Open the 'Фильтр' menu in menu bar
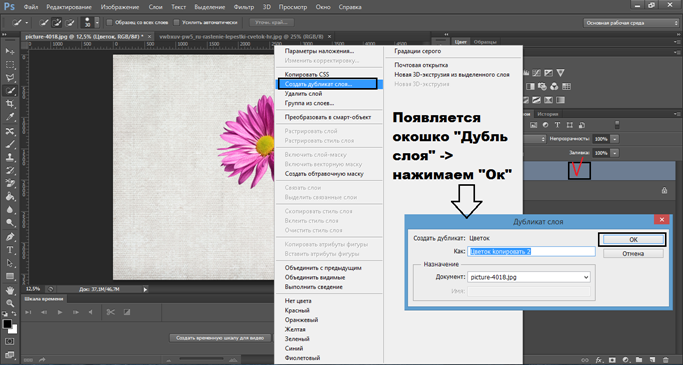 pyautogui.click(x=243, y=7)
